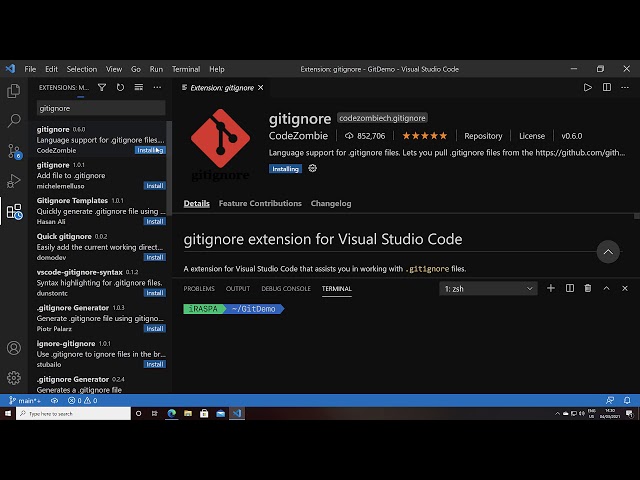Install ignore-gitignore by stubailo
The height and width of the screenshot is (480, 640).
tap(155, 364)
